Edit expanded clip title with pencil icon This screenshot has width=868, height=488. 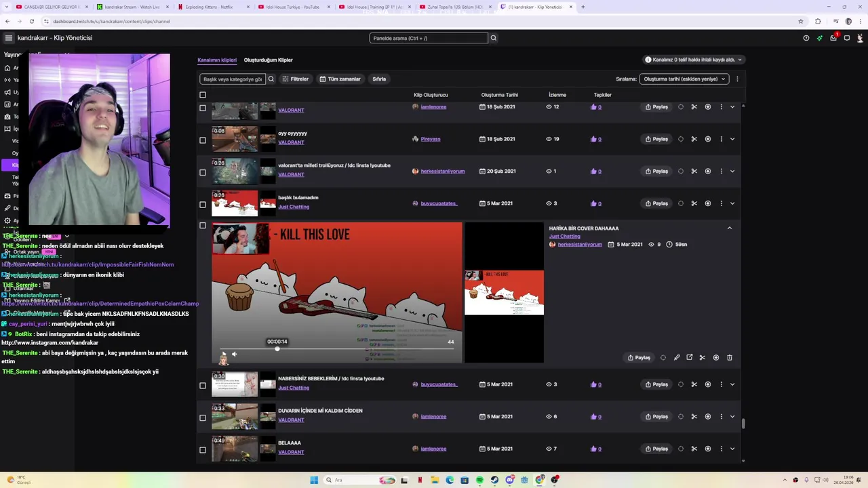[676, 357]
